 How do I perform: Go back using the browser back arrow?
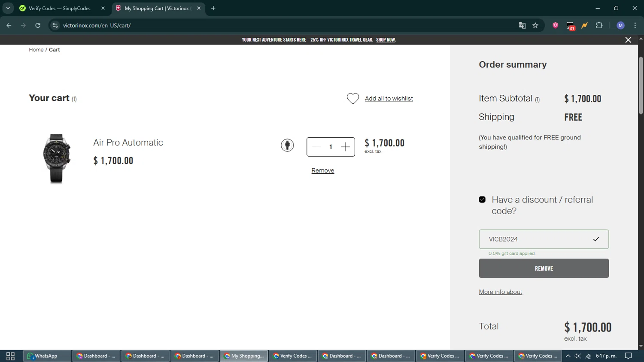click(9, 25)
